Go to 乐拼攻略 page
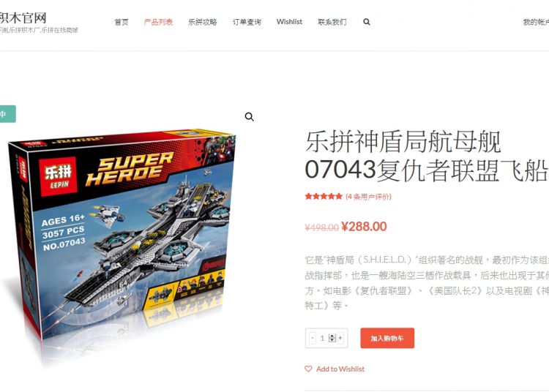The image size is (549, 392). pos(203,22)
